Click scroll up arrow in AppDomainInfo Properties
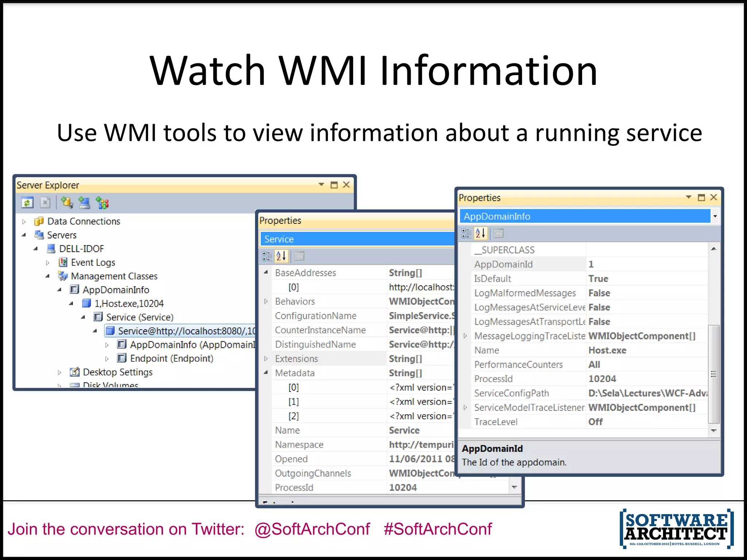The width and height of the screenshot is (747, 560). tap(714, 249)
